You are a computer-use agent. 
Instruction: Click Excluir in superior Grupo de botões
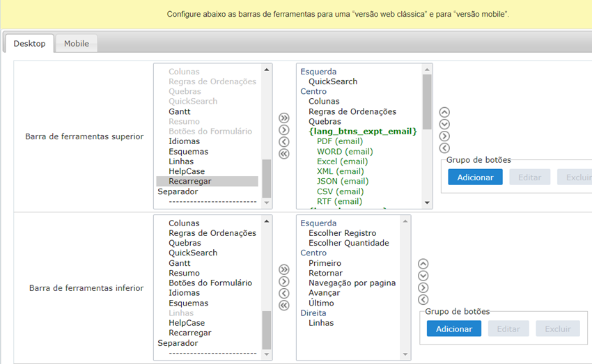575,177
